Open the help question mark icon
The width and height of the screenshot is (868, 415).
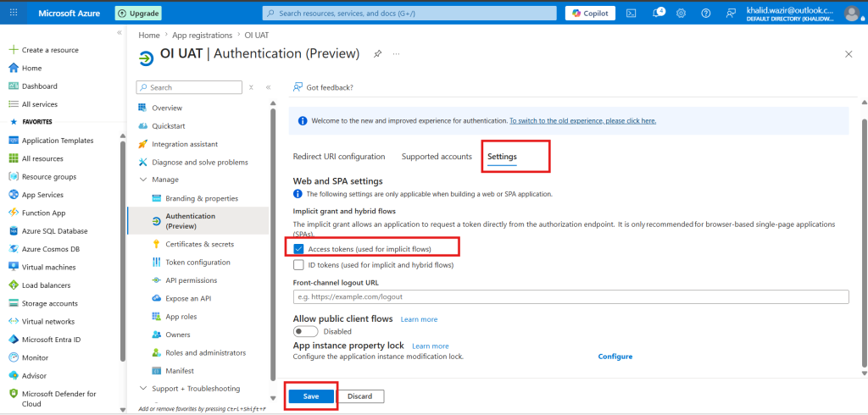(705, 14)
